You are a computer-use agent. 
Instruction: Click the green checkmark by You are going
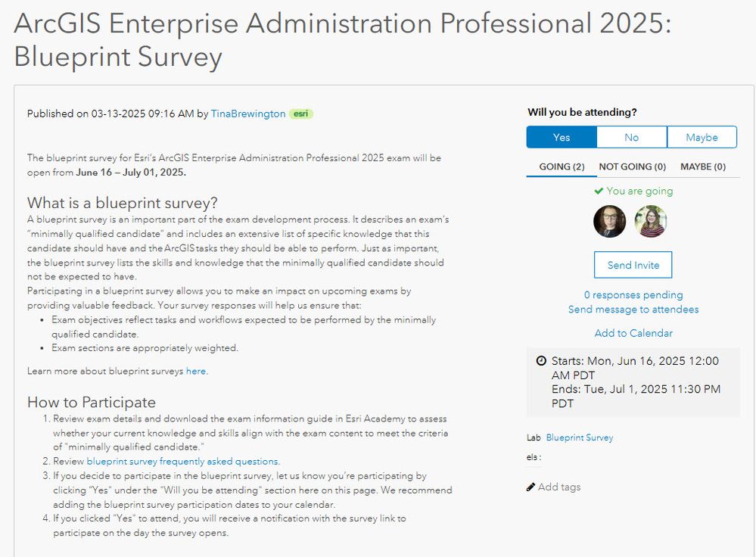(599, 191)
